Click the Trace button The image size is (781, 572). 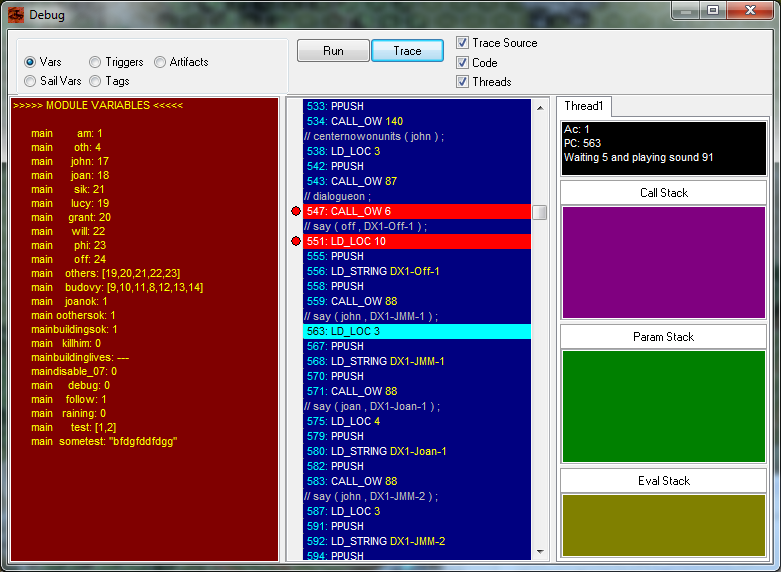(x=407, y=51)
